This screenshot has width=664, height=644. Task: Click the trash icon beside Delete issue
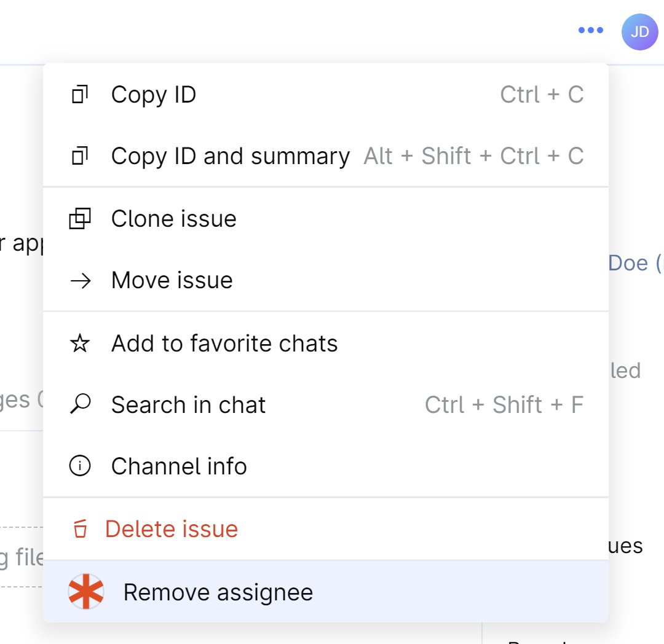pos(79,528)
